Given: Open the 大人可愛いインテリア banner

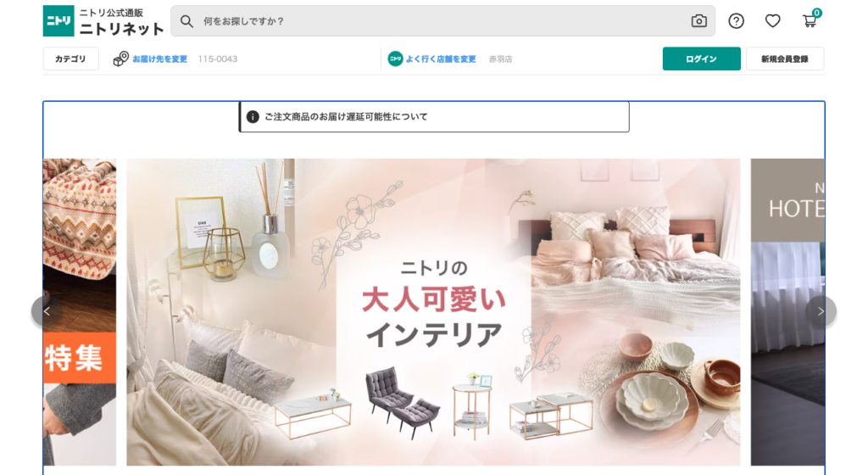Looking at the screenshot, I should click(x=433, y=312).
